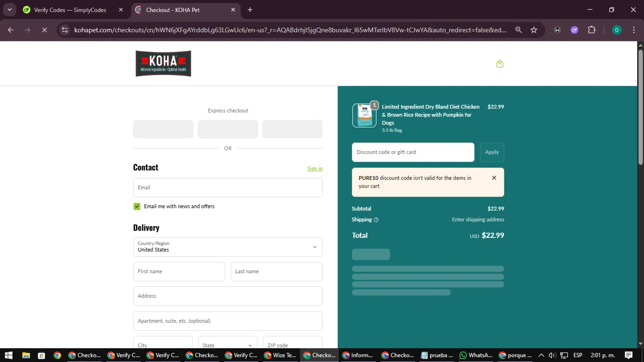Open the volume control tray icon

pos(552,355)
